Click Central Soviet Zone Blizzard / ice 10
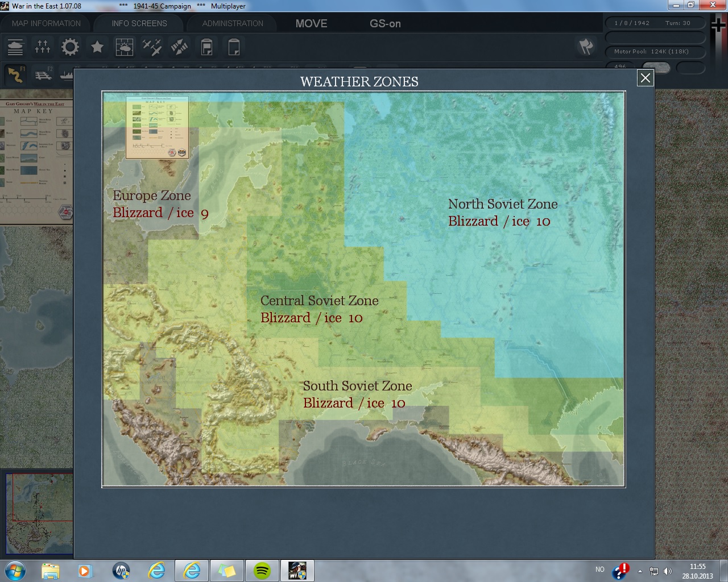Screen dimensions: 728x582 click(x=312, y=318)
